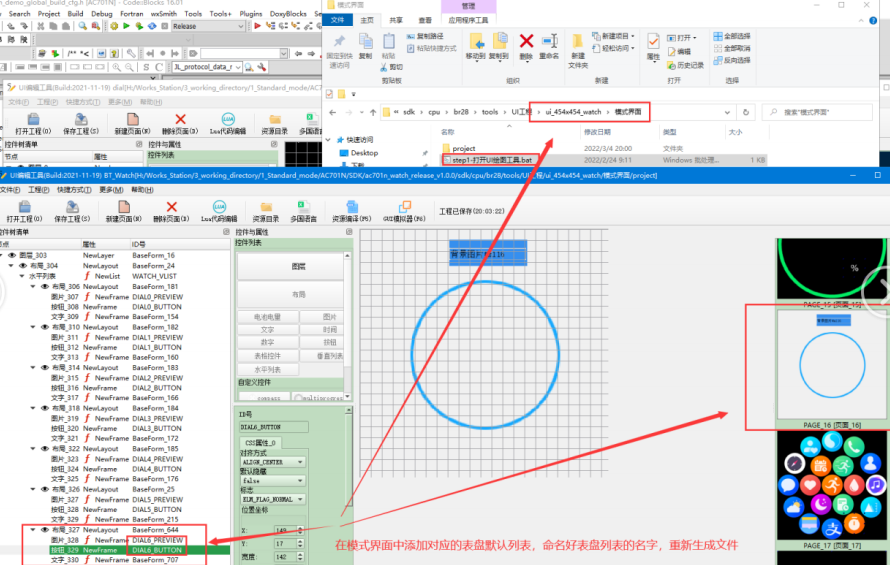
Task: Toggle visibility eye of 布局_318
Action: [44, 408]
